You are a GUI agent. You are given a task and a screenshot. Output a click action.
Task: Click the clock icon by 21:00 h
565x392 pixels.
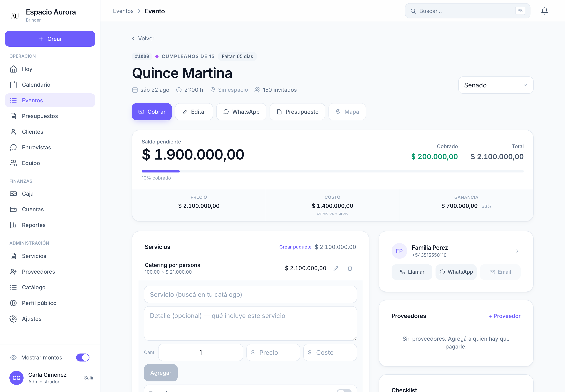pyautogui.click(x=179, y=90)
